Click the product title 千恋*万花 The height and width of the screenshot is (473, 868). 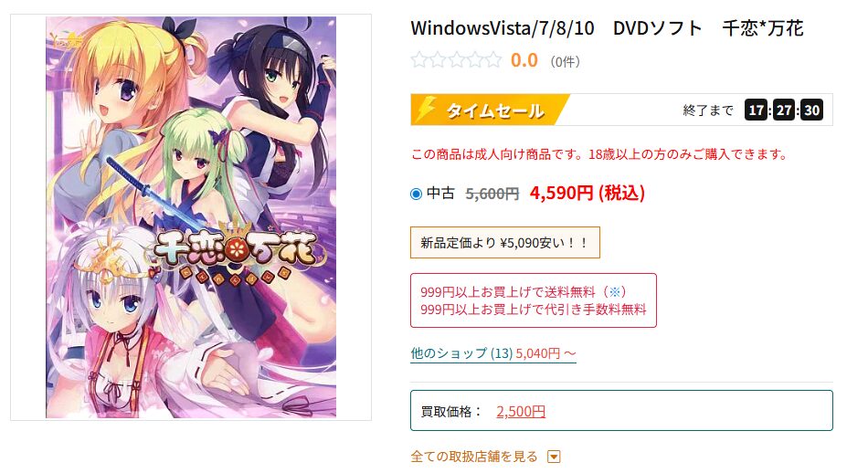pos(762,28)
